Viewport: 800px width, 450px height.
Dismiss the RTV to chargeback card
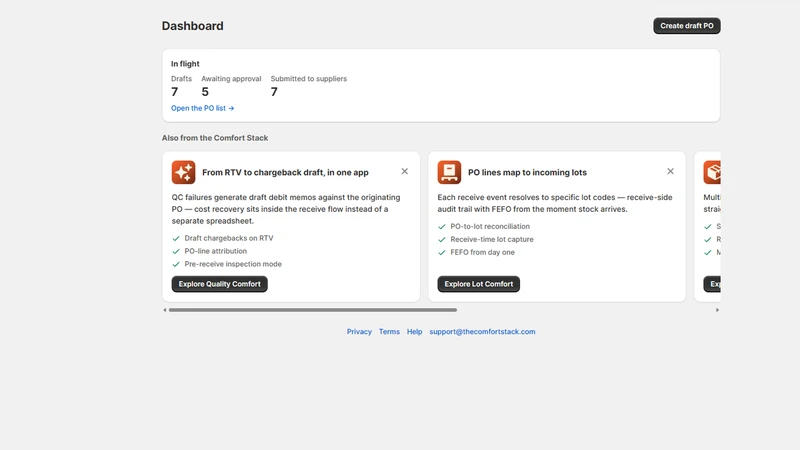click(x=405, y=171)
